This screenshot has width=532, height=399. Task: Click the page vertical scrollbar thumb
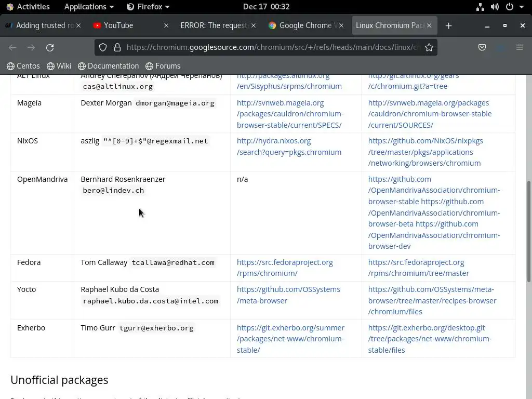528,231
